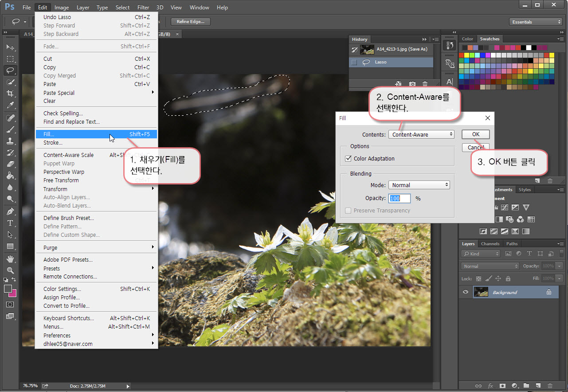568x392 pixels.
Task: Open Essentials workspace dropdown
Action: (536, 22)
